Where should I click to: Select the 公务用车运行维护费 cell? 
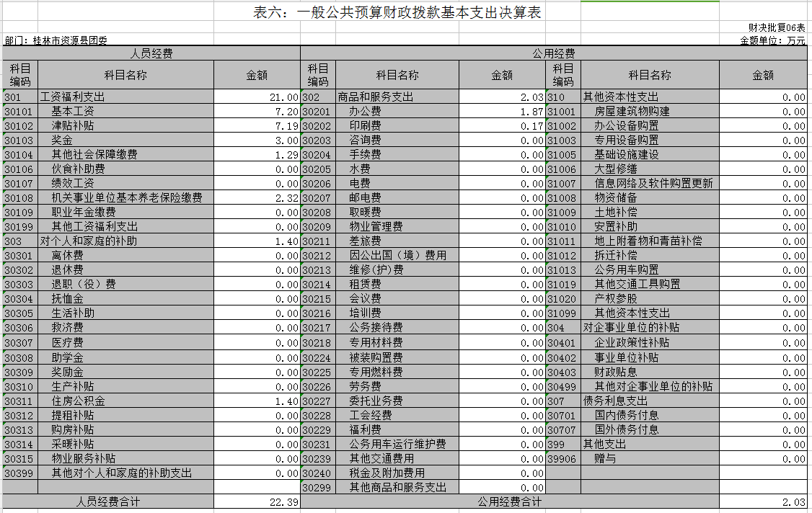pyautogui.click(x=397, y=444)
